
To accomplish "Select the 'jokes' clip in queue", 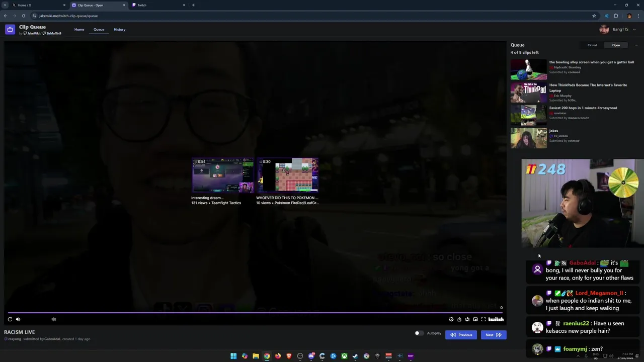I will coord(574,138).
